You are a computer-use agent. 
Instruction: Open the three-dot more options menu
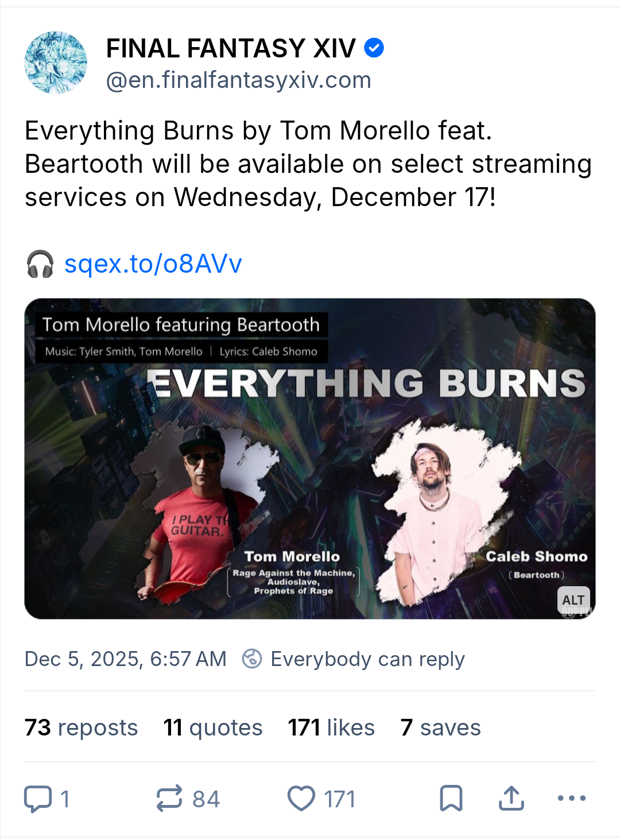pos(572,799)
